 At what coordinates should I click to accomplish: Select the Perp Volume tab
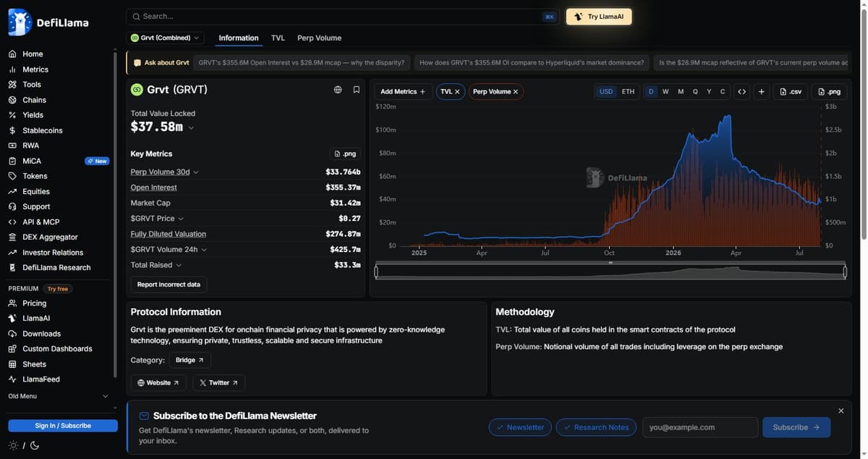[x=319, y=38]
